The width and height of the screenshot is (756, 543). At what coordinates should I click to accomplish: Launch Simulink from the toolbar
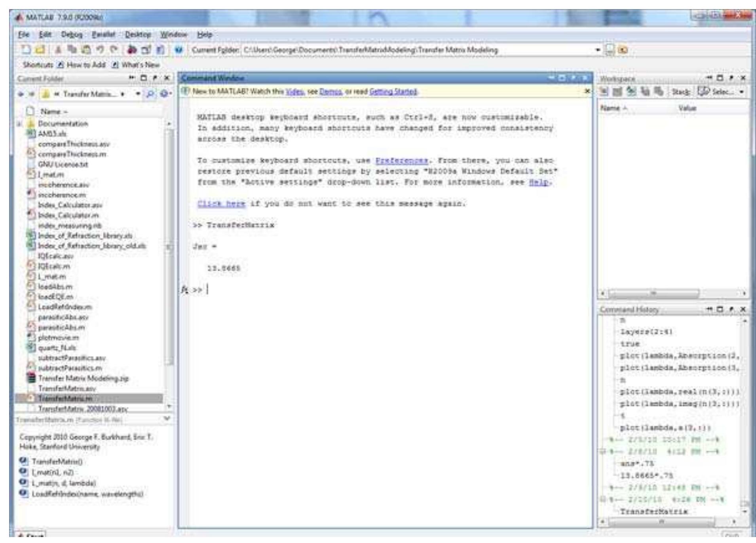(132, 50)
